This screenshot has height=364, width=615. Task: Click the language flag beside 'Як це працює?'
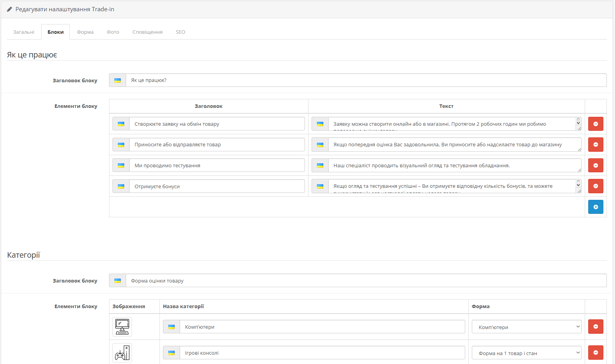pyautogui.click(x=118, y=80)
